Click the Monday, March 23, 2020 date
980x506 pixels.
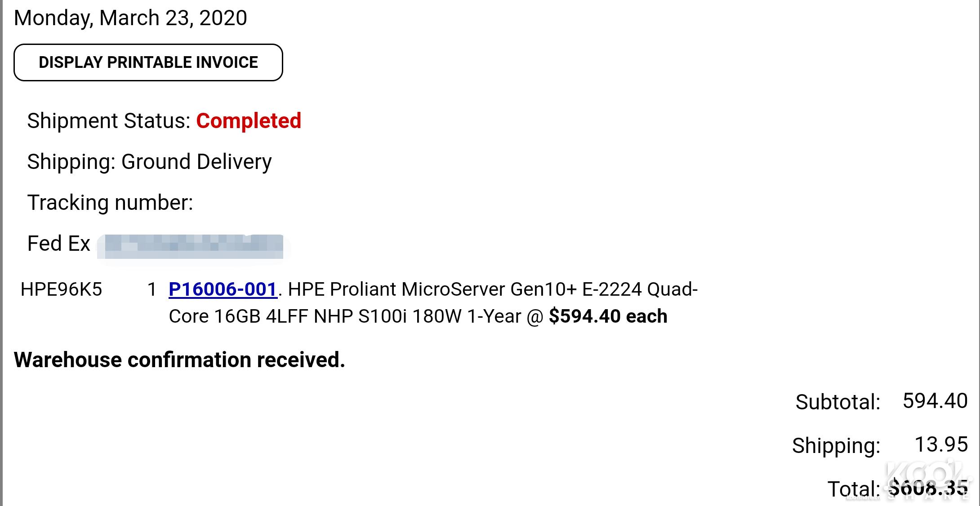[x=130, y=18]
